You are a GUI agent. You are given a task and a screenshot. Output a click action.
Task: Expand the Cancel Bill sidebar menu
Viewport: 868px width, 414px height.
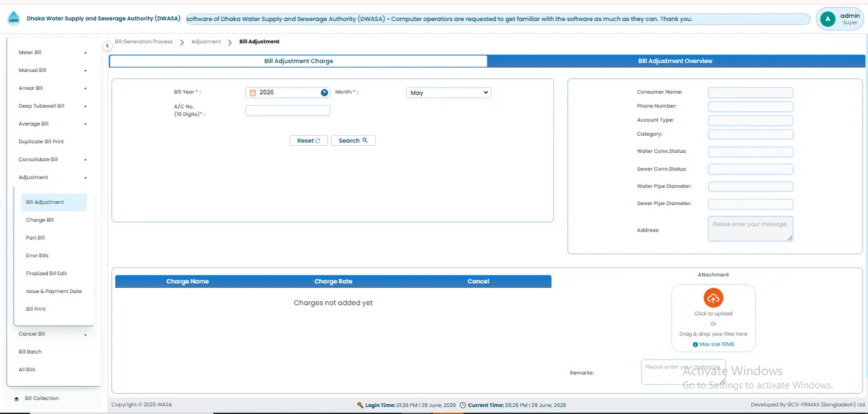pos(53,334)
